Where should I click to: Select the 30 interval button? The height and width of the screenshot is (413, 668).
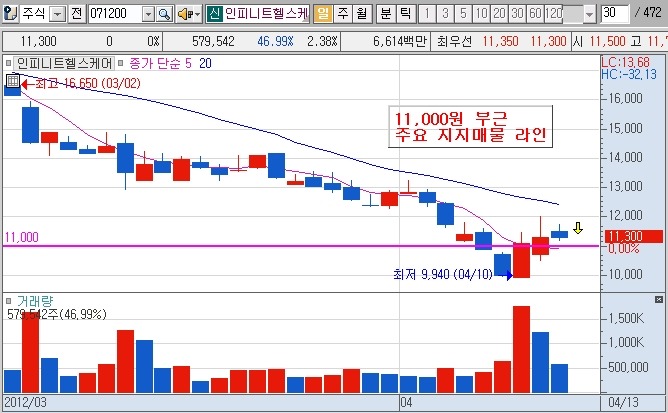[x=518, y=14]
